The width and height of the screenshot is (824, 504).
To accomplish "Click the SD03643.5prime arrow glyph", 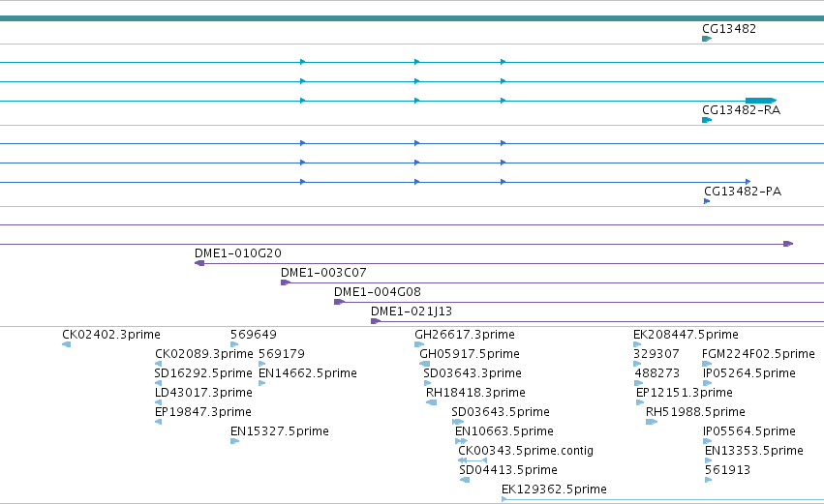I will click(458, 423).
